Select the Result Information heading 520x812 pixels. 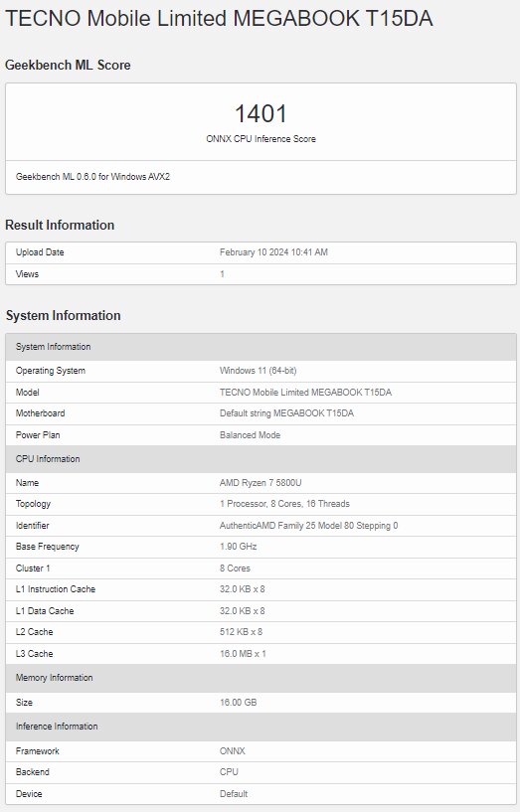click(x=60, y=226)
